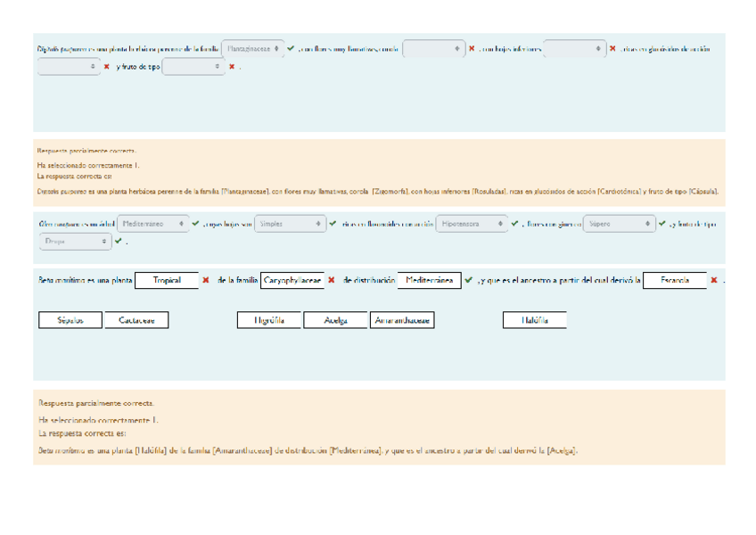
Task: Open the Drupa fruit dropdown
Action: 75,241
